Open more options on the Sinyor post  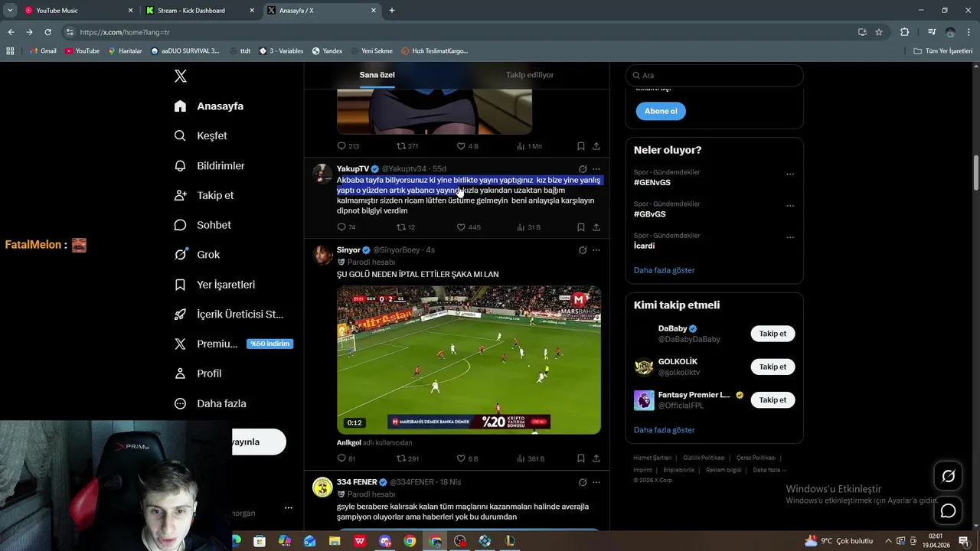(x=596, y=249)
